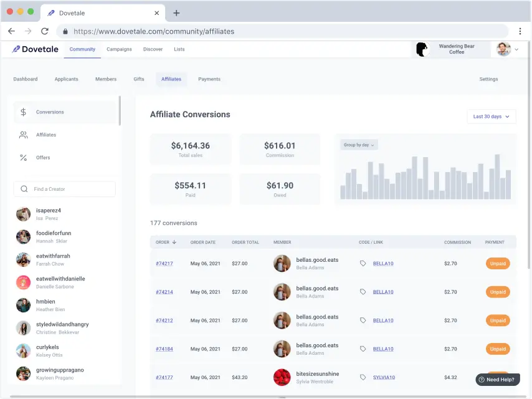Screen dimensions: 532x399
Task: Click the Dovetale logo
Action: (x=36, y=49)
